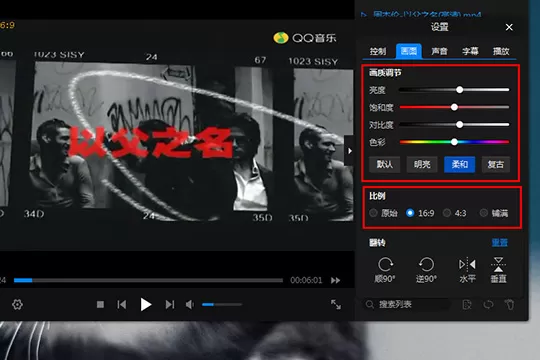Start playback with the play button
This screenshot has width=540, height=360.
click(x=146, y=305)
